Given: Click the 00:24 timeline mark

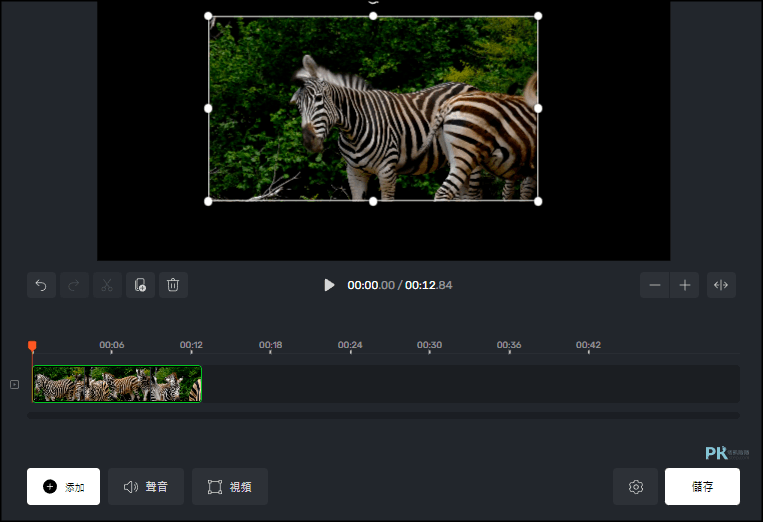Looking at the screenshot, I should tap(350, 345).
